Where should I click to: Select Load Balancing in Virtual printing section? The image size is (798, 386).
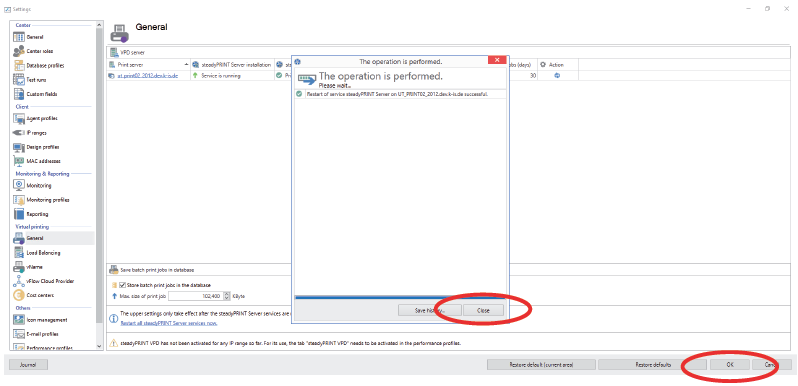43,253
